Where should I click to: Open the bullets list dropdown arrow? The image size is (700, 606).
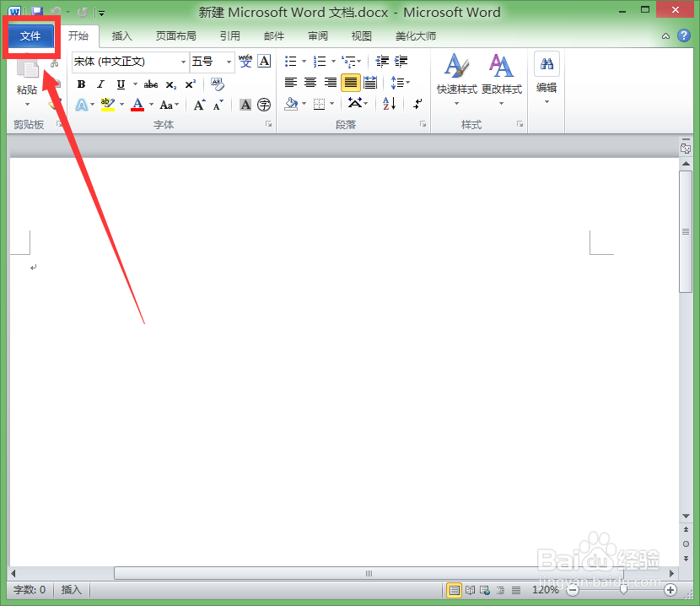coord(304,62)
